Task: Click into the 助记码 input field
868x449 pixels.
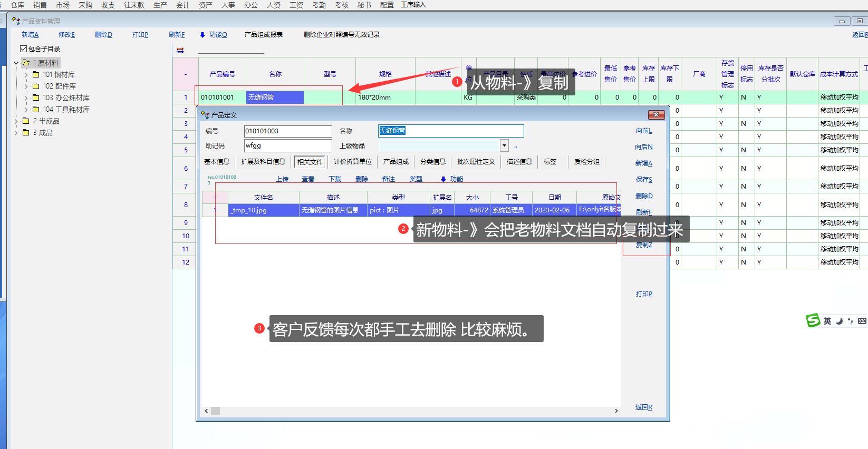Action: 287,145
